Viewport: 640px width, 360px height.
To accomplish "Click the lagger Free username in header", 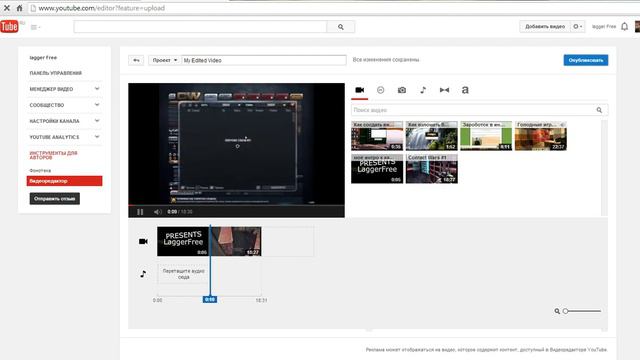I will [x=604, y=27].
